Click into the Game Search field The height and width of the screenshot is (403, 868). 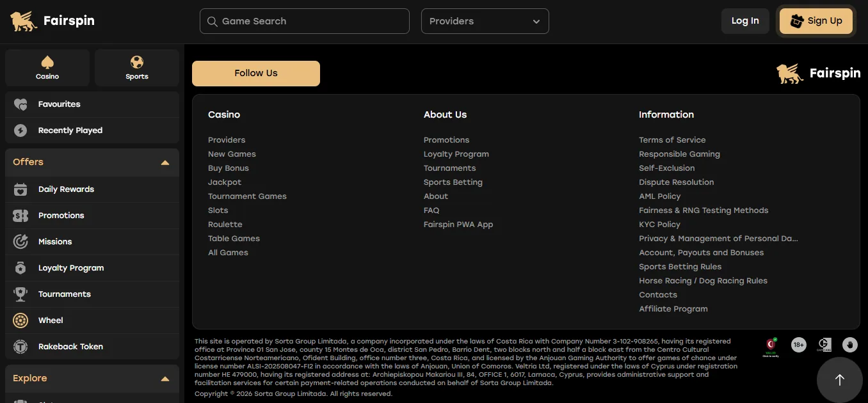tap(305, 21)
